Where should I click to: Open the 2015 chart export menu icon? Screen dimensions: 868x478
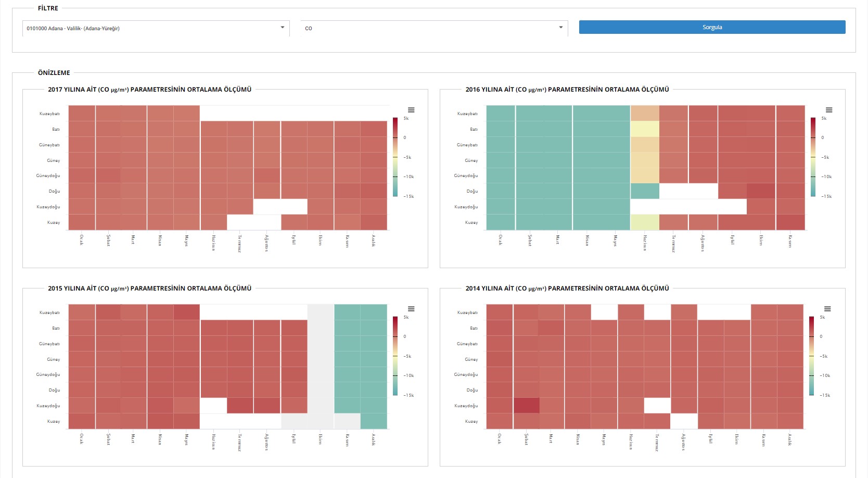[x=411, y=309]
